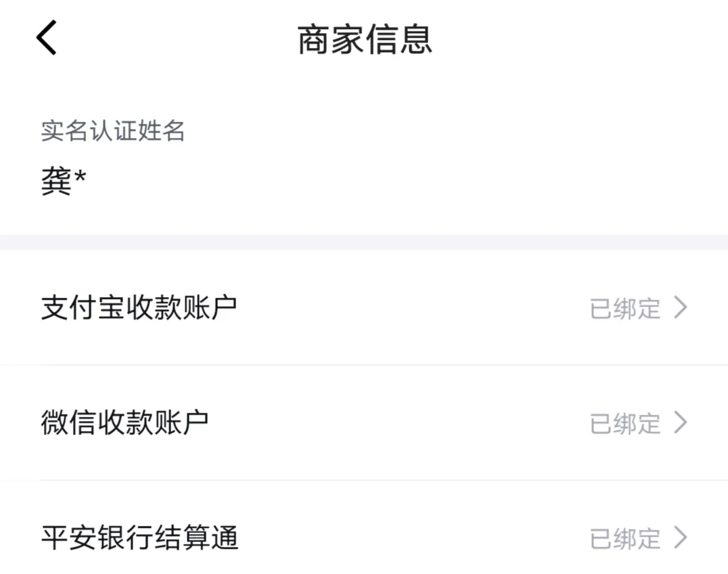Tap empty middle area of 支付宝收款账户 row
728x574 pixels.
click(x=413, y=307)
